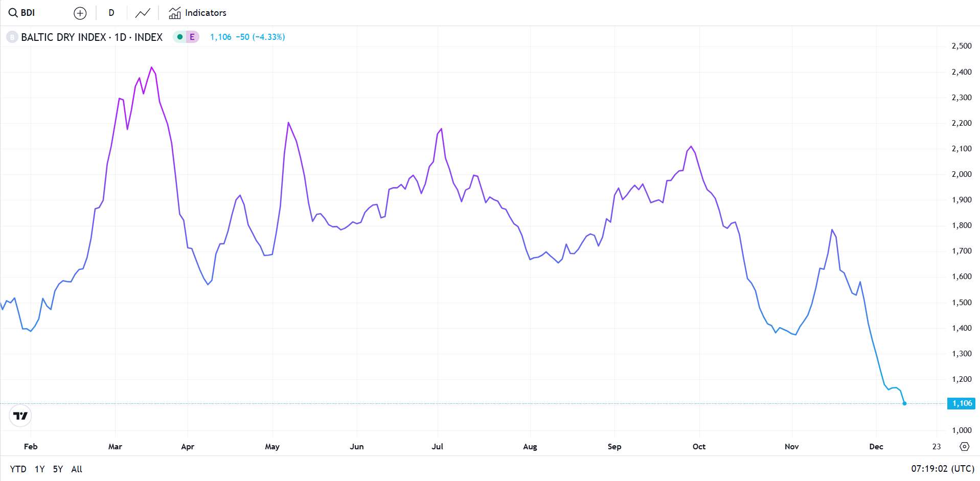Click the 1,500 price axis label
980x481 pixels.
pyautogui.click(x=962, y=303)
